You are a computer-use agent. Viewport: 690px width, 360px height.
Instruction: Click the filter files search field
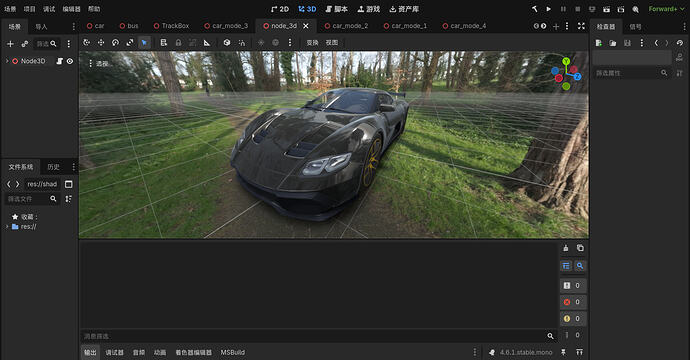[x=32, y=199]
